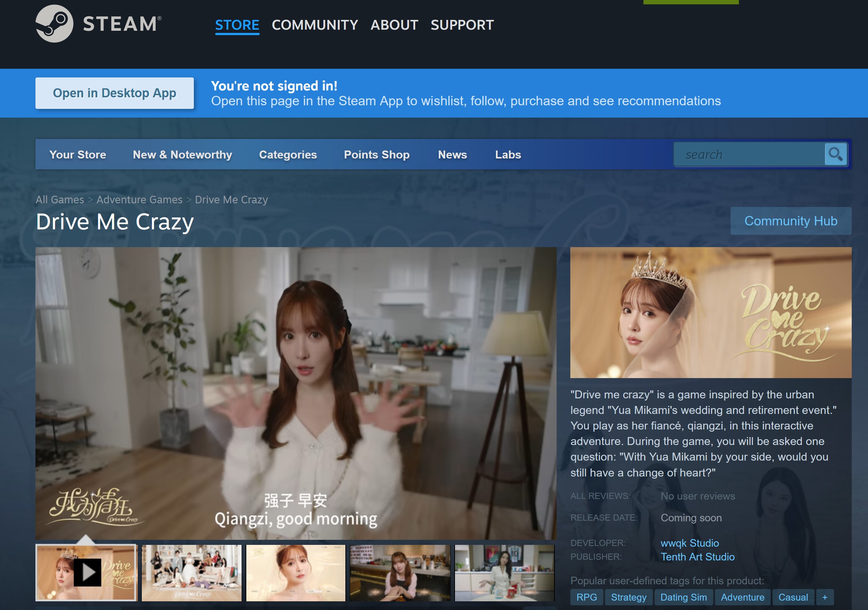Open the STORE menu
The height and width of the screenshot is (610, 868).
pyautogui.click(x=237, y=25)
